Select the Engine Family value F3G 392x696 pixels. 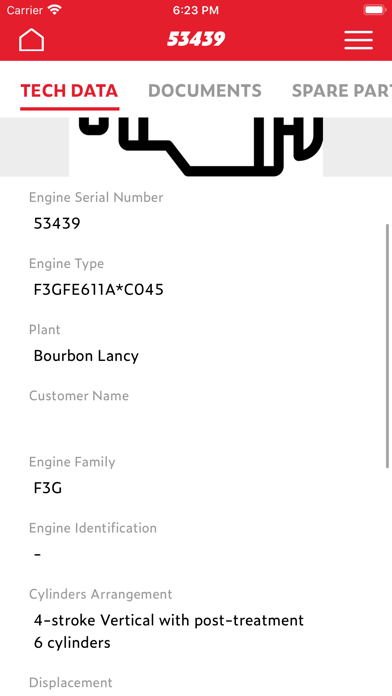(x=48, y=488)
